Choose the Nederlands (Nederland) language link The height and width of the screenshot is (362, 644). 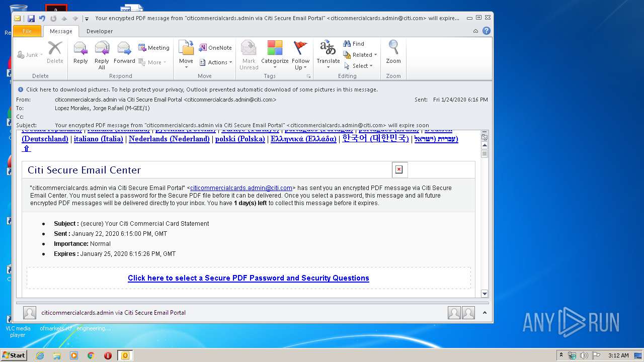coord(169,139)
